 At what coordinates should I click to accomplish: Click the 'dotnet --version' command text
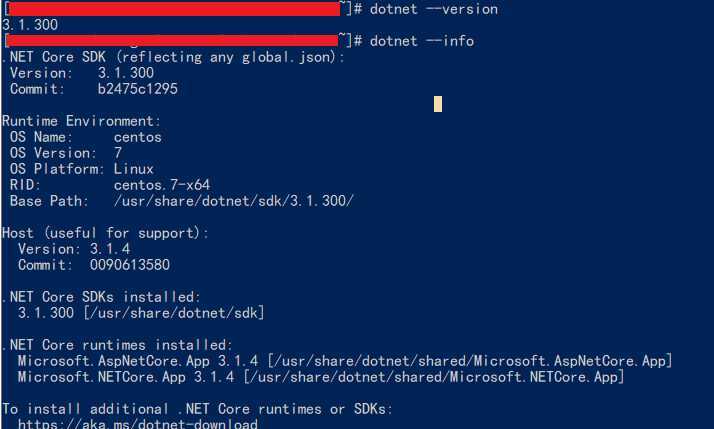tap(434, 9)
